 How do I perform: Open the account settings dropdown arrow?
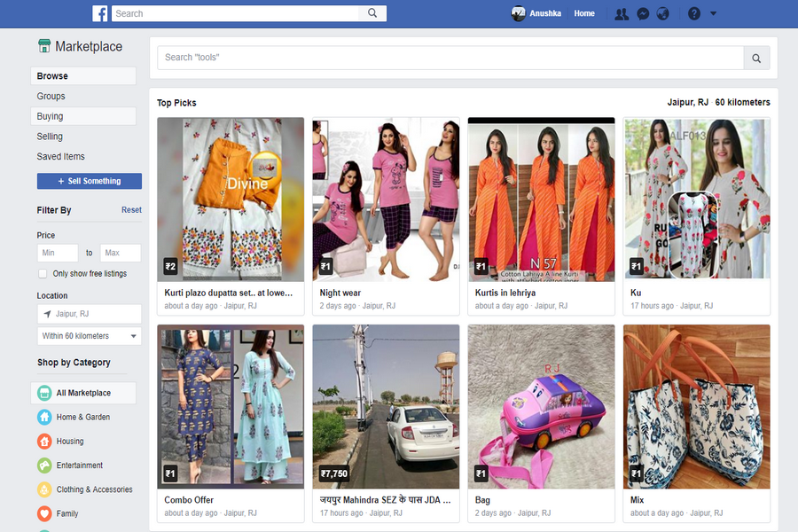pos(714,13)
